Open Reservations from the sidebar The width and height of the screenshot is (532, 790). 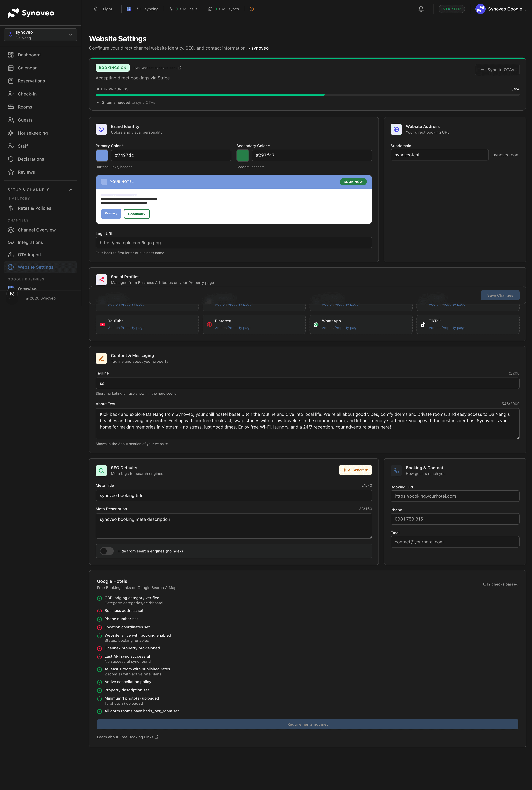(x=31, y=81)
